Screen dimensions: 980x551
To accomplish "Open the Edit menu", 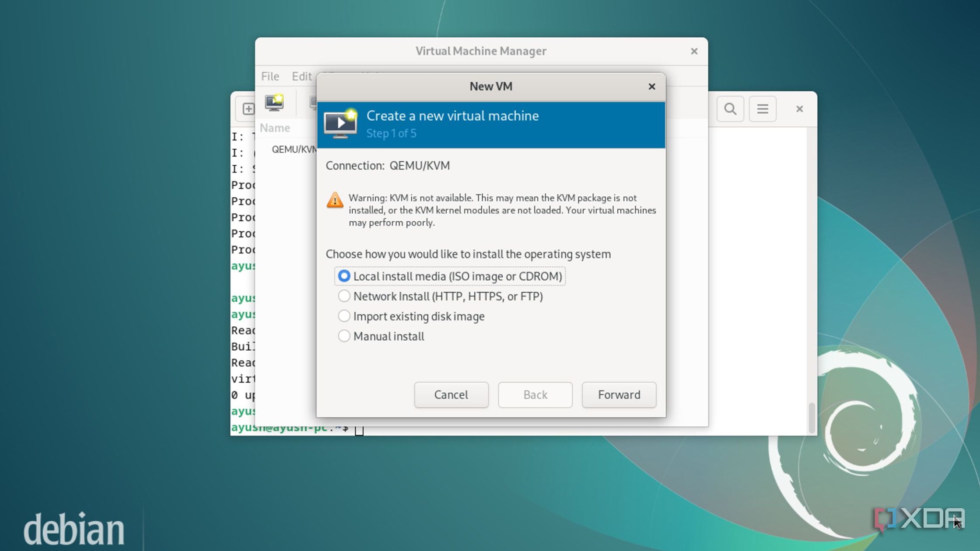I will (301, 76).
